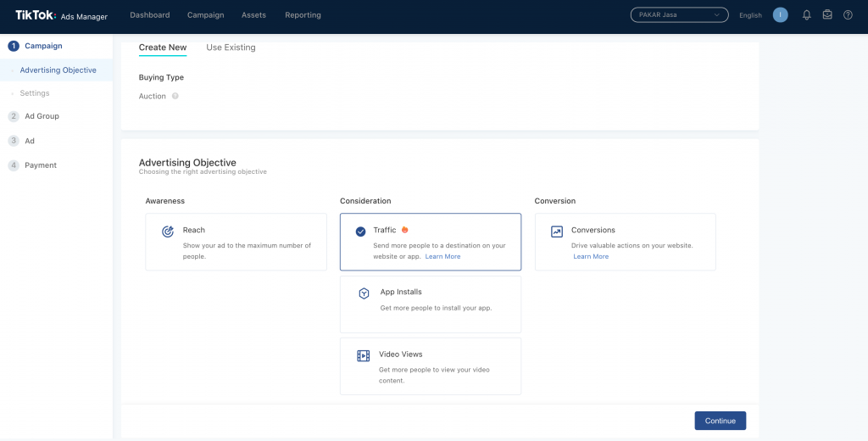Click the Video Views film icon
This screenshot has height=441, width=868.
(x=363, y=355)
